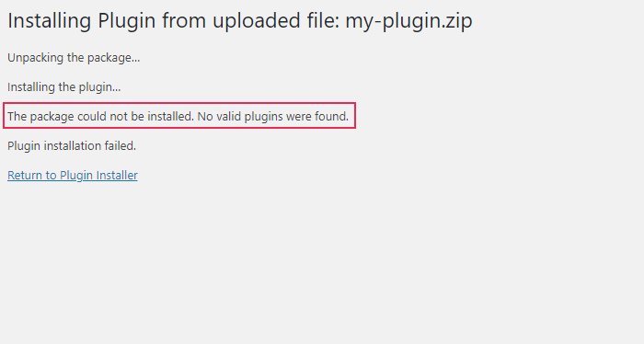Click the word 'found' ending the error message
The height and width of the screenshot is (344, 644).
(331, 117)
